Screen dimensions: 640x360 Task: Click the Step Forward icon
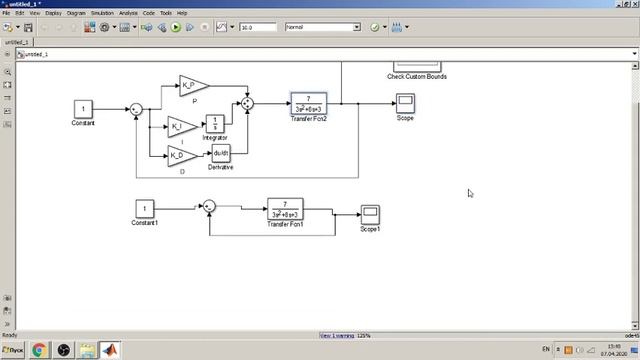[x=190, y=27]
